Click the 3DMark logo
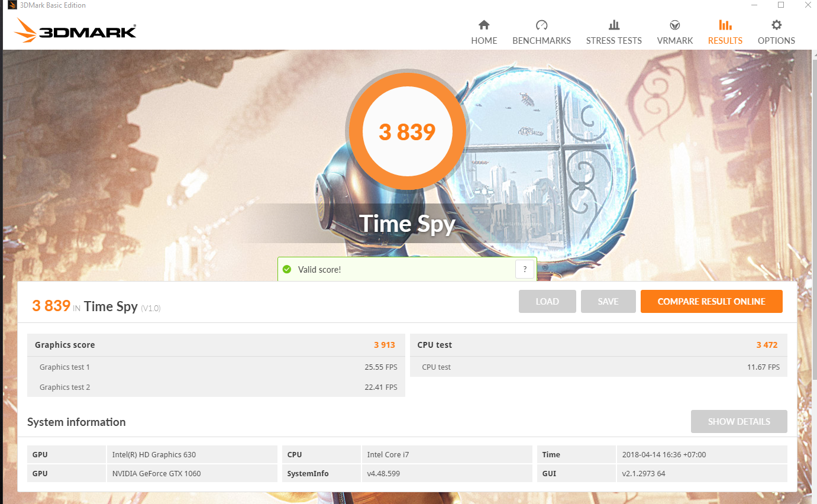 click(75, 30)
